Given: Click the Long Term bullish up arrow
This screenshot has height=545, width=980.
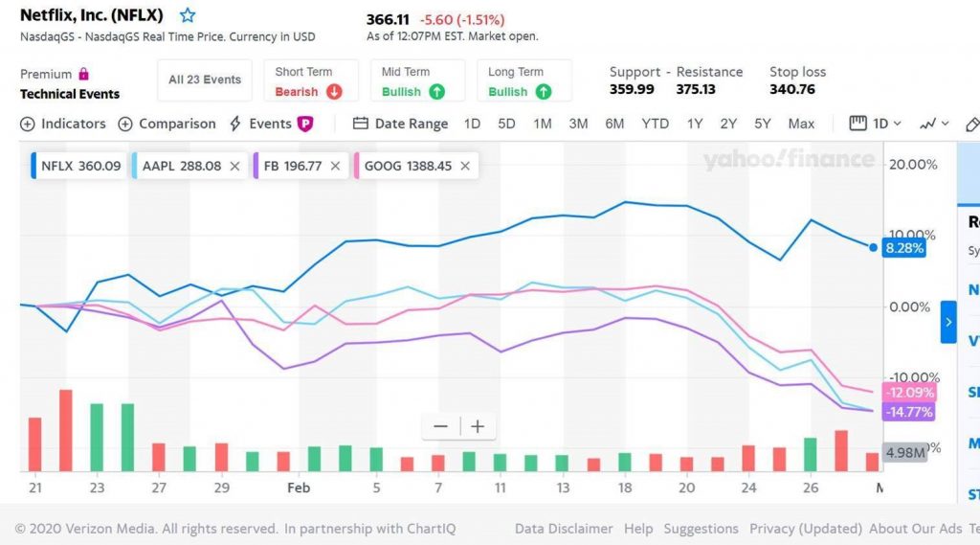Looking at the screenshot, I should 544,92.
